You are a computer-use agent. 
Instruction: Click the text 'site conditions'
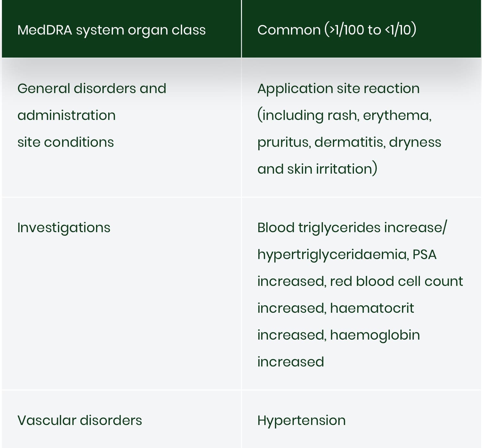point(66,142)
